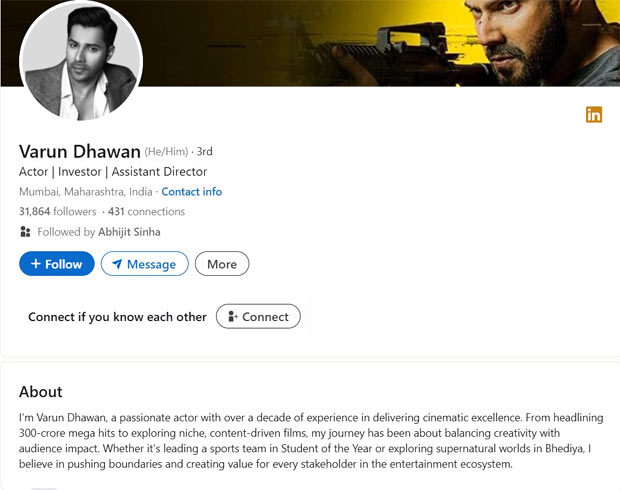View the 31,864 followers list
This screenshot has height=490, width=620.
(x=57, y=212)
